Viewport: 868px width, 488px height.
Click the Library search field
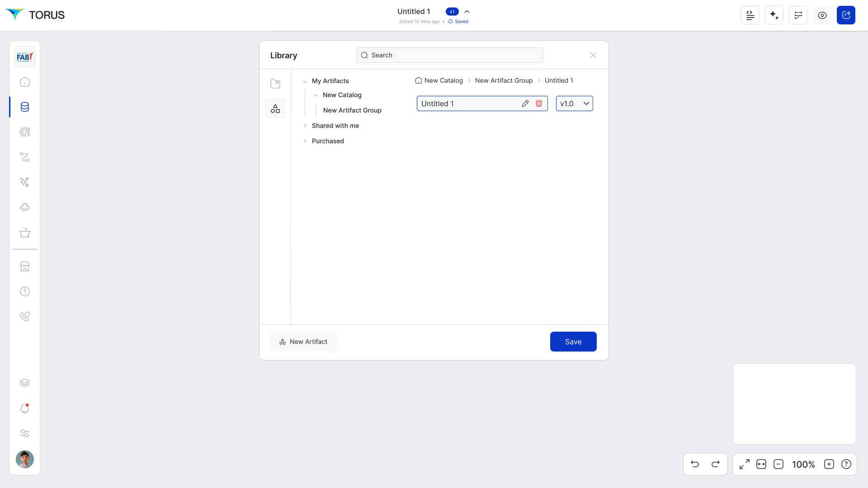449,55
